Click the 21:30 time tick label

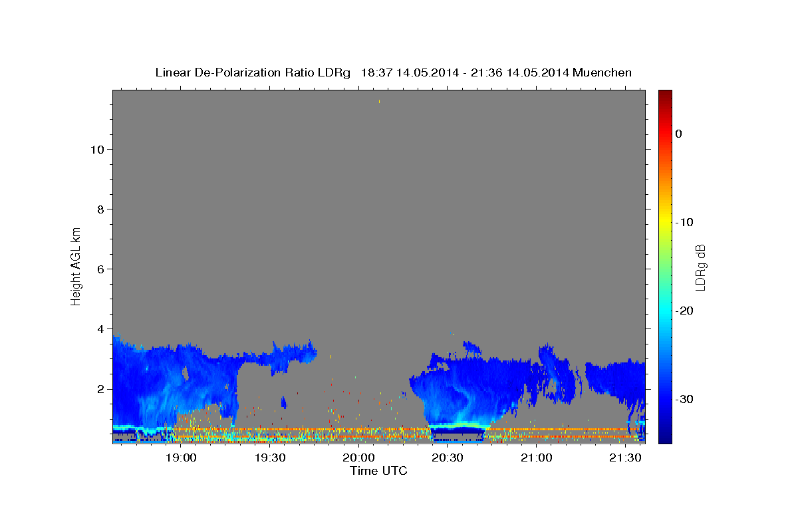click(x=626, y=458)
